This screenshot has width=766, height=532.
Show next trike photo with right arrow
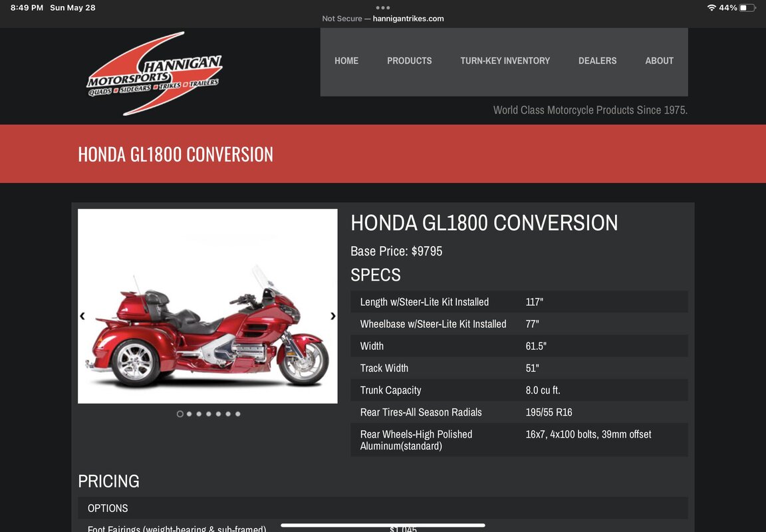332,316
